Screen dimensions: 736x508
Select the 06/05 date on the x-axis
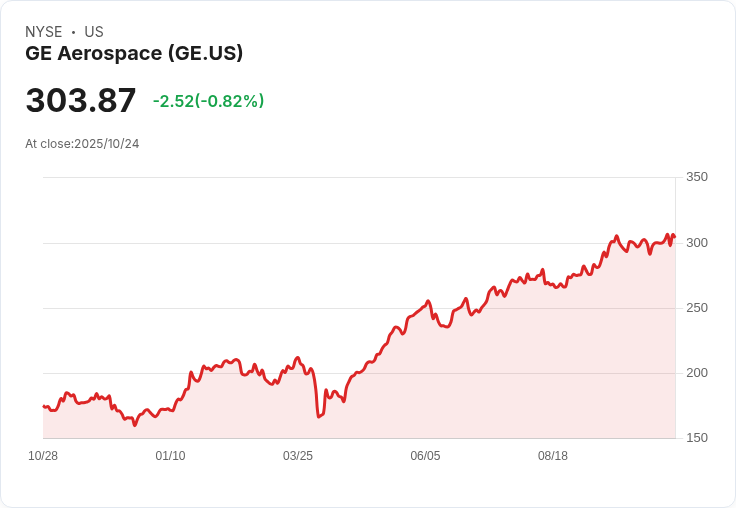pyautogui.click(x=425, y=456)
